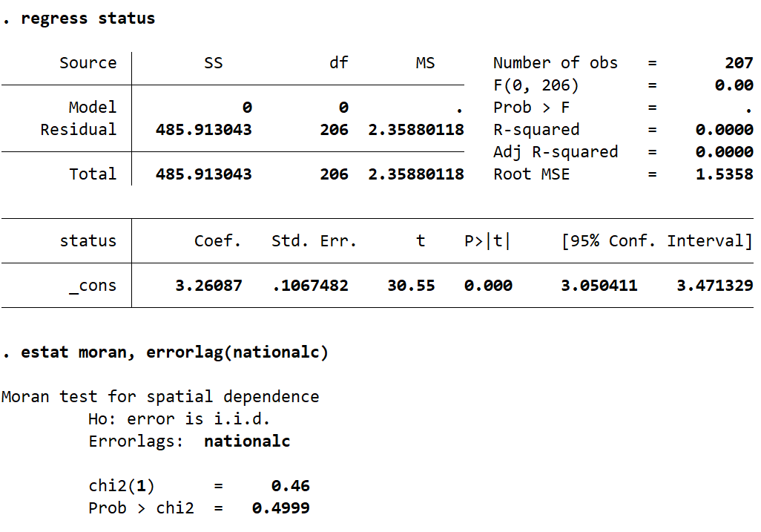Viewport: 761px width, 532px height.
Task: Select the Number of obs value 207
Action: coord(739,63)
